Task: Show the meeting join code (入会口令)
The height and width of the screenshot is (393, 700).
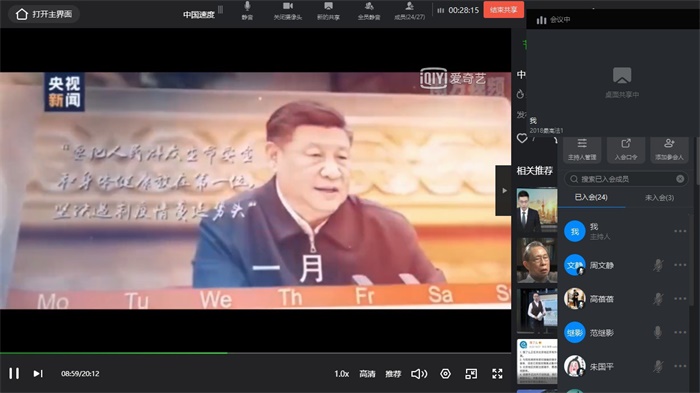Action: [x=625, y=150]
